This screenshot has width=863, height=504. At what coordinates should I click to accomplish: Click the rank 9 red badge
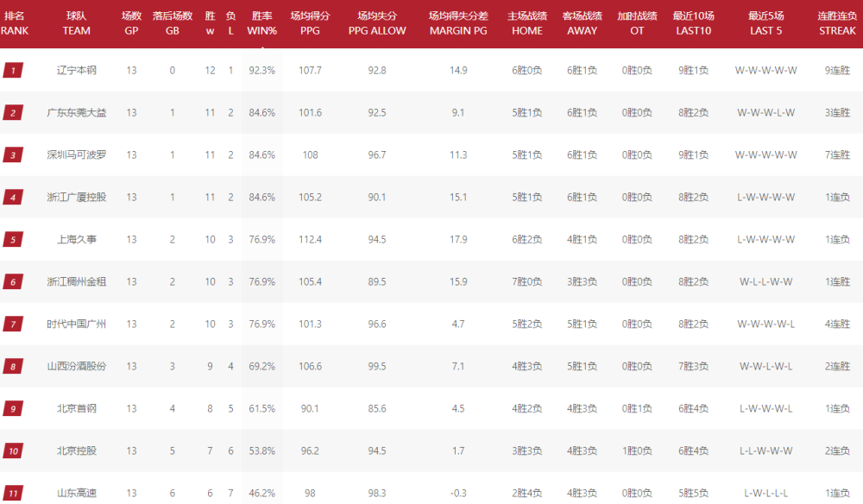[13, 409]
